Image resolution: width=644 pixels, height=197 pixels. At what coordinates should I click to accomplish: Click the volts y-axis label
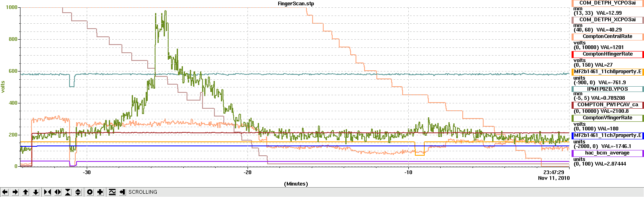tap(3, 87)
